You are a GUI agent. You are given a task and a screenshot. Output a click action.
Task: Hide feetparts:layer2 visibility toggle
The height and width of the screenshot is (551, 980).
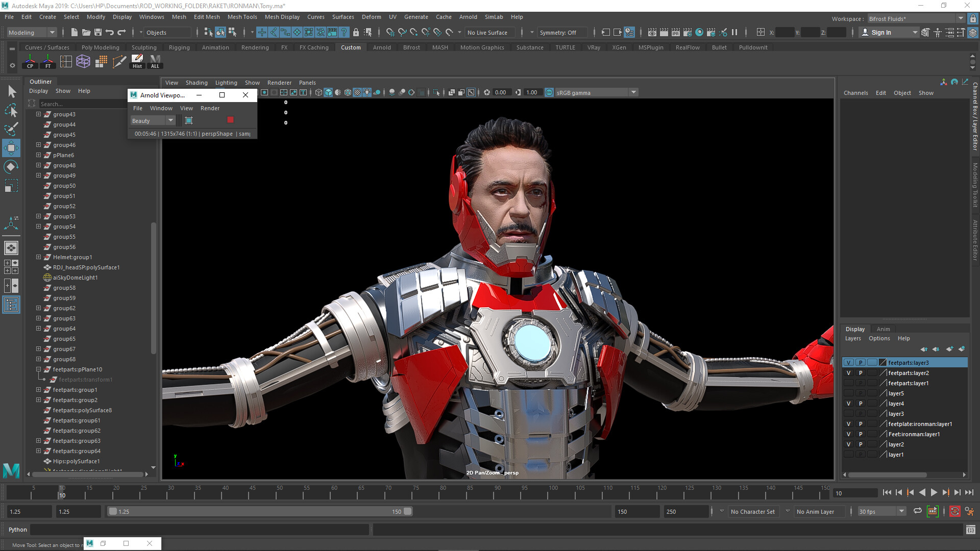[848, 372]
